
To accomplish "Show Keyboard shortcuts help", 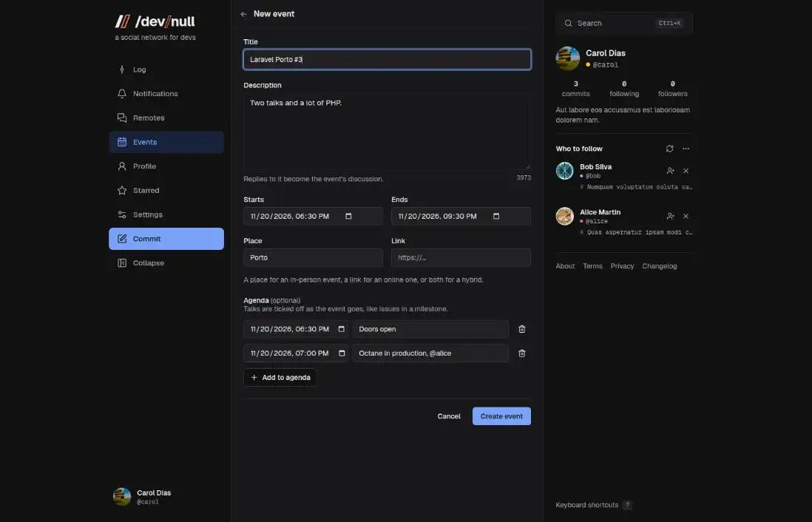I will [593, 505].
